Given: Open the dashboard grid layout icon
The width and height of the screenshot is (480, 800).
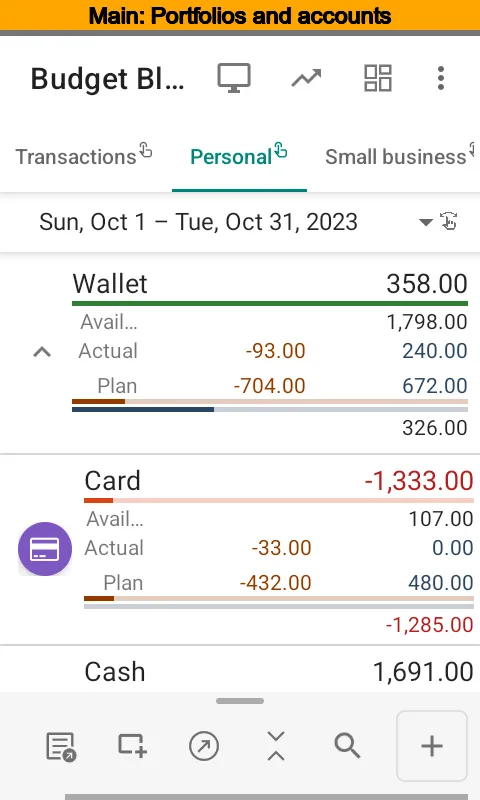Looking at the screenshot, I should pyautogui.click(x=377, y=78).
